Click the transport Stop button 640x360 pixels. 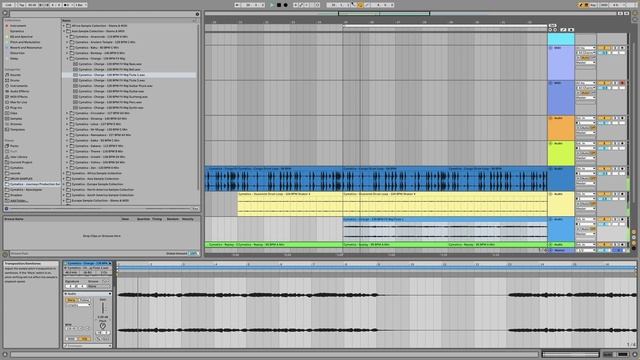pyautogui.click(x=279, y=5)
